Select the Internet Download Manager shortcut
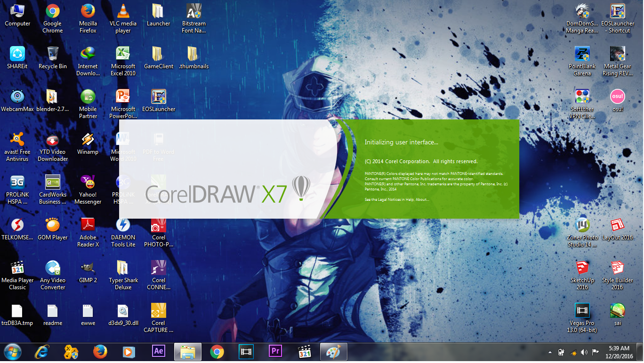The width and height of the screenshot is (644, 363). tap(88, 62)
